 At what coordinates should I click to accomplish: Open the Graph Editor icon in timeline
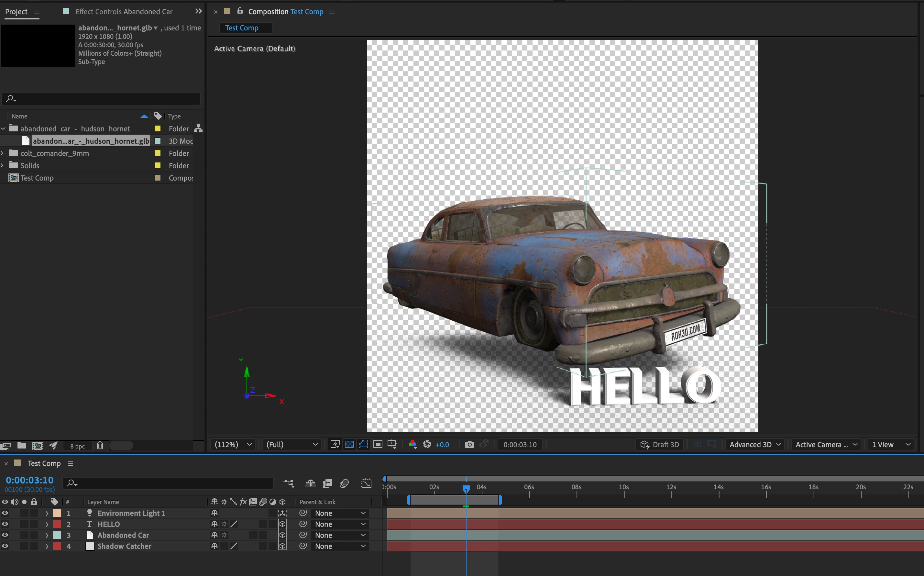click(366, 483)
